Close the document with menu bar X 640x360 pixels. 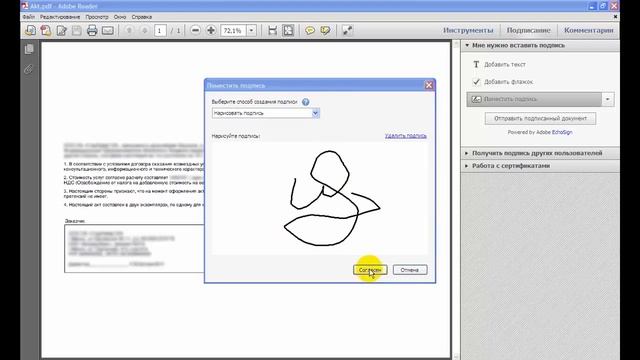tap(615, 17)
